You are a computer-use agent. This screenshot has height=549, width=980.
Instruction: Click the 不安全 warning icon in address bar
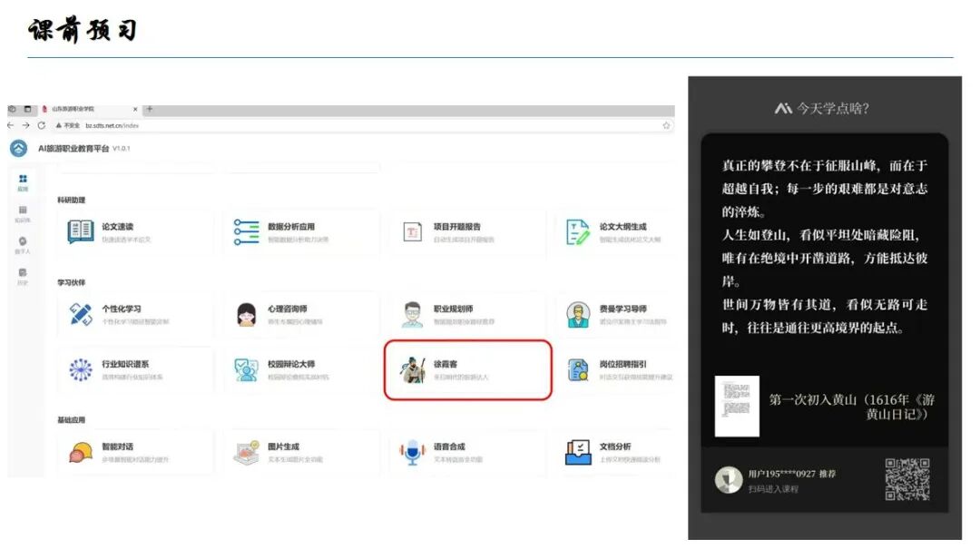pyautogui.click(x=59, y=126)
